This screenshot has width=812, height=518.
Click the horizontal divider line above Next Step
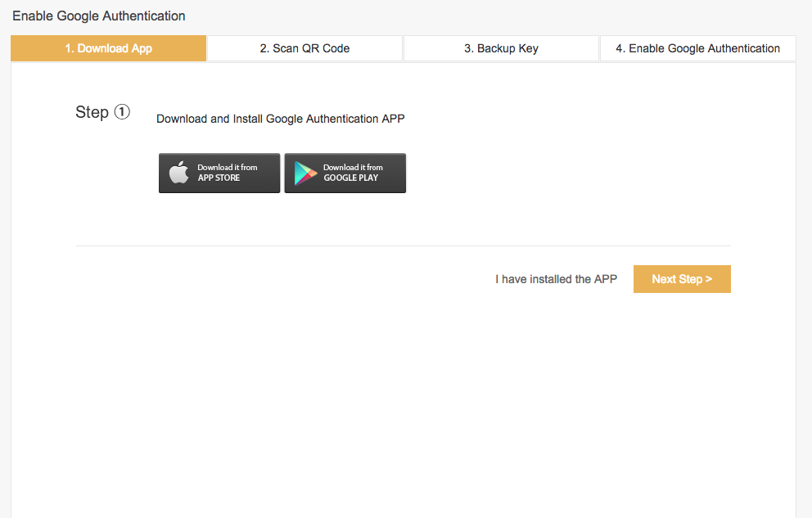point(404,245)
